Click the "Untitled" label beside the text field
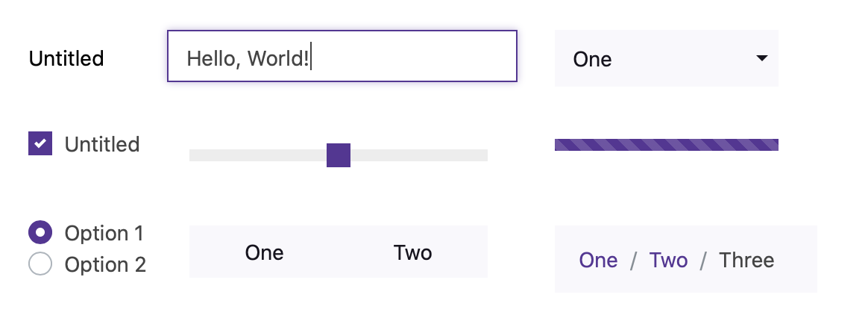This screenshot has height=333, width=868. tap(66, 58)
